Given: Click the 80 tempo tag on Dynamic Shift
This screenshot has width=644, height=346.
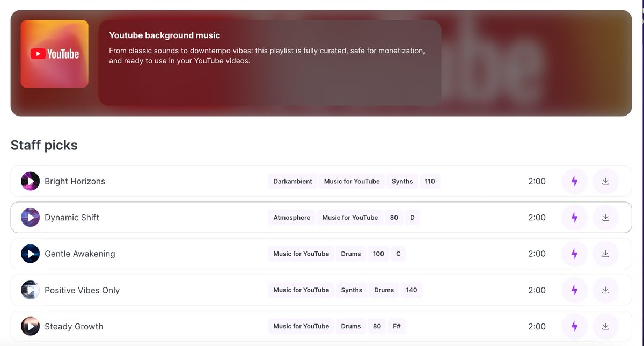Looking at the screenshot, I should (394, 218).
